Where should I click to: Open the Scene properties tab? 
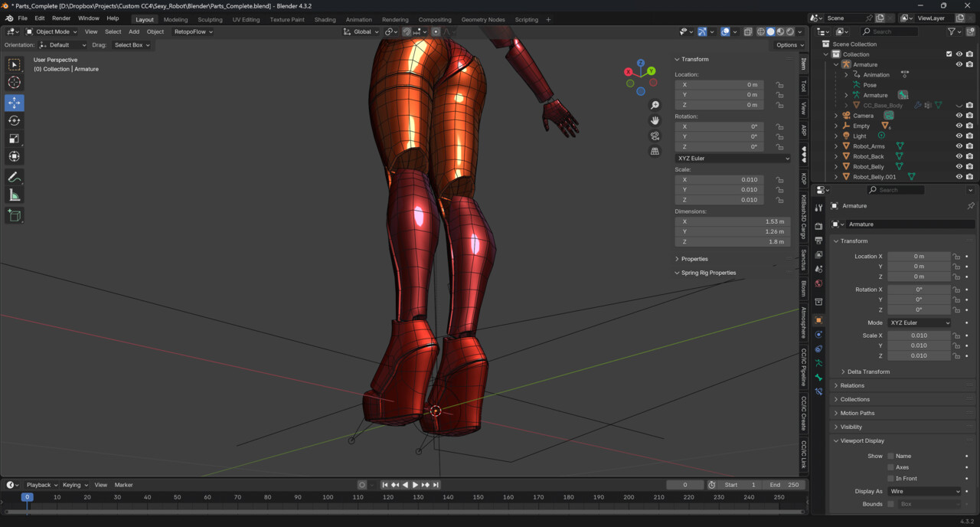point(818,269)
